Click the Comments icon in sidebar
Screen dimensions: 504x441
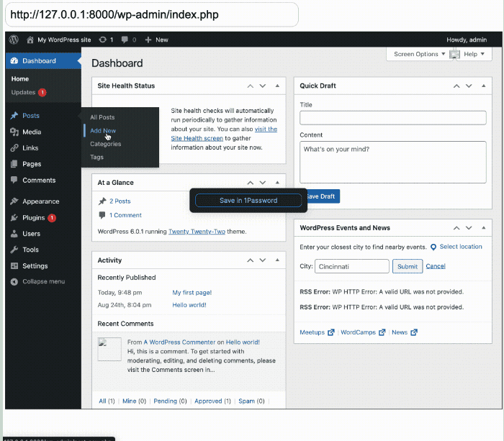(x=14, y=180)
